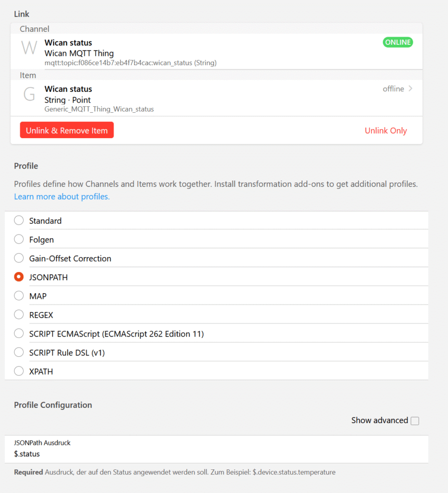Open the Wican status item row

pos(217,98)
